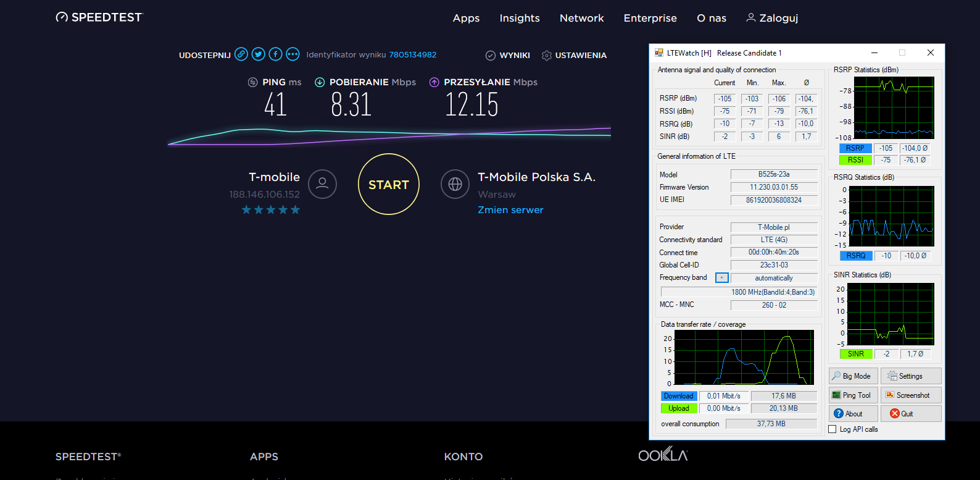Open Insights menu item
Screen dimensions: 980x480
520,19
